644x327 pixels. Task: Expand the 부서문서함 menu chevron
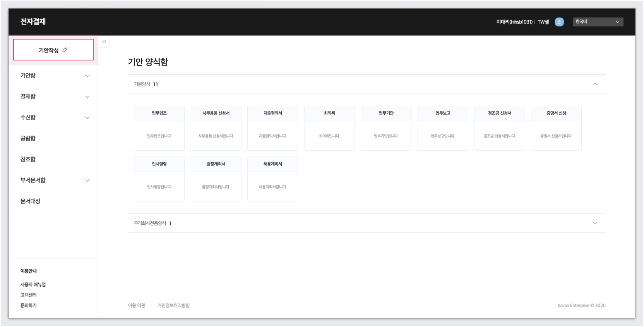pos(87,181)
